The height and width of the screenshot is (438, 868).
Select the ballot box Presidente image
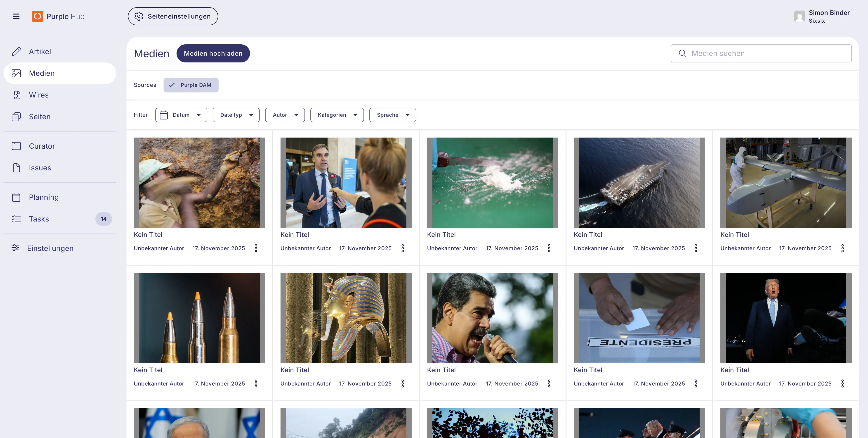[639, 318]
